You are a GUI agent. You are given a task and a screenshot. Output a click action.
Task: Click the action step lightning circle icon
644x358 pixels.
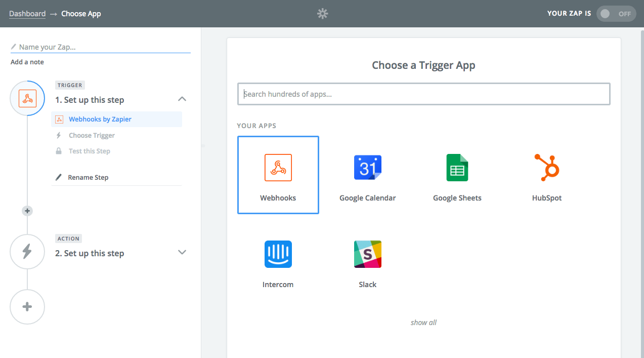(27, 252)
